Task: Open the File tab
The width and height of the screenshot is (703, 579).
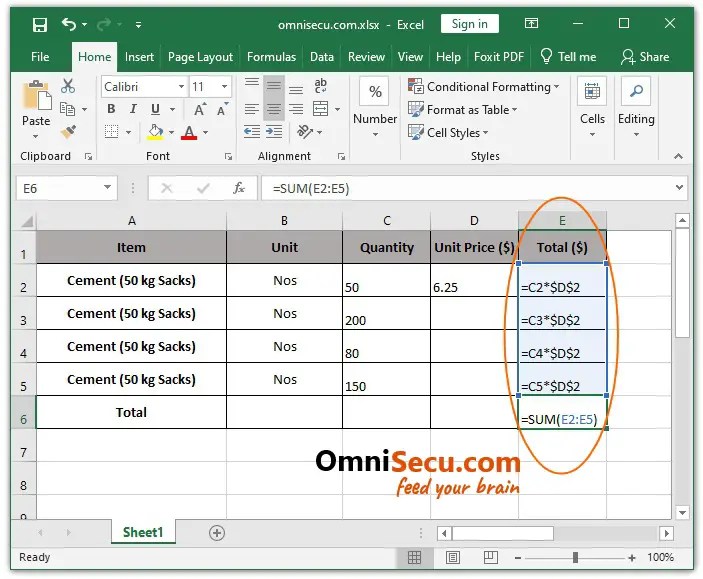Action: (40, 57)
